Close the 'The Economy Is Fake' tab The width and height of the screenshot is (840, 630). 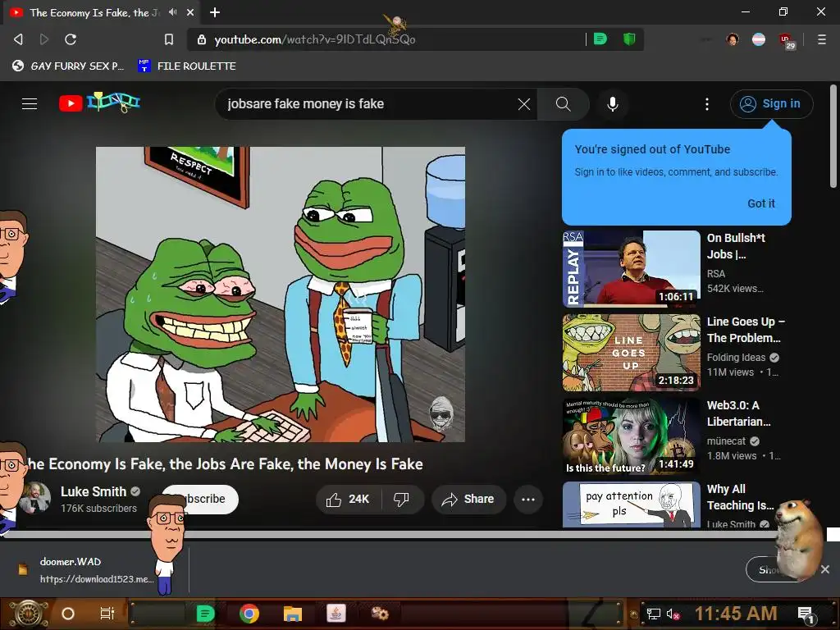190,11
